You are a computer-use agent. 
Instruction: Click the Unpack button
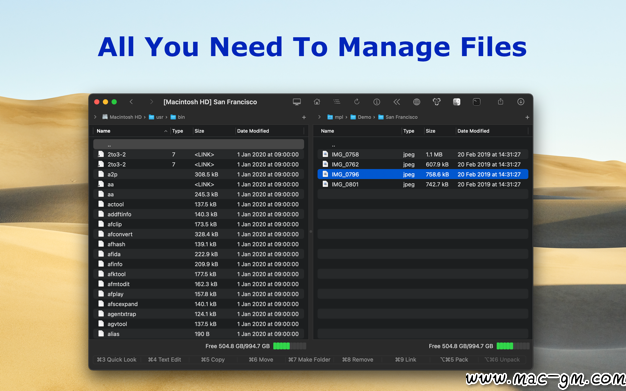point(502,359)
